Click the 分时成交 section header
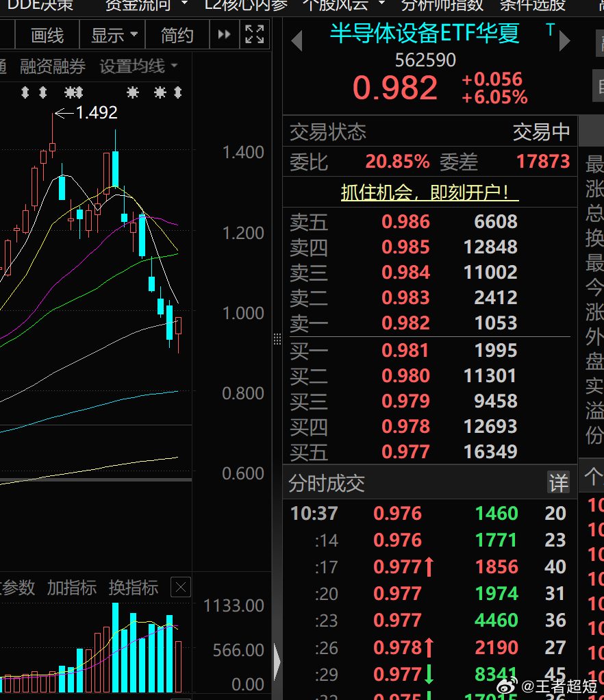Viewport: 604px width, 700px height. (327, 484)
